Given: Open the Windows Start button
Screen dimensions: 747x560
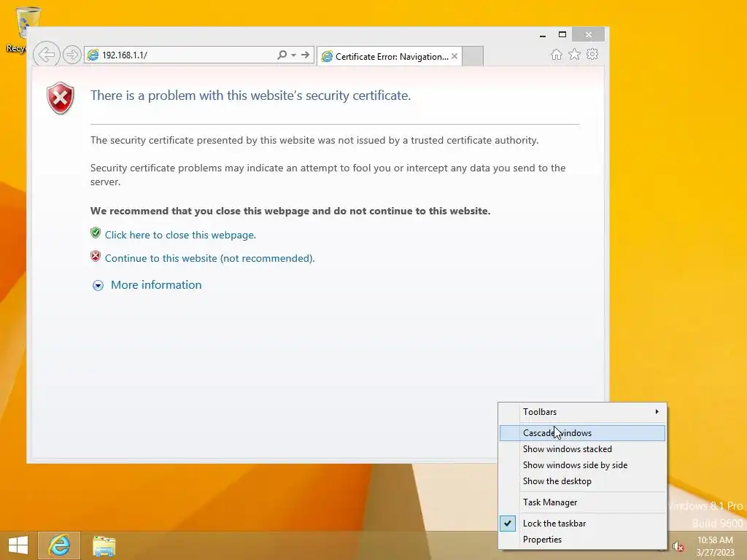Looking at the screenshot, I should [18, 545].
